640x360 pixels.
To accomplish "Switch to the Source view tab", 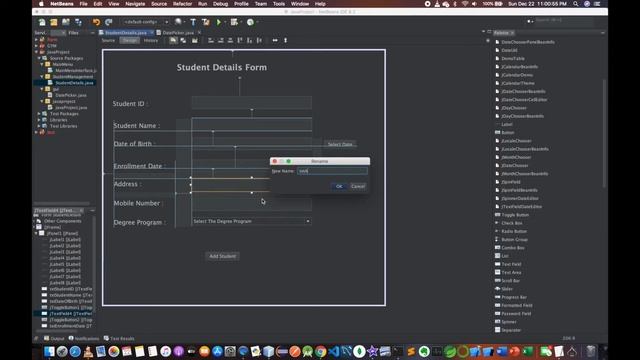I will pyautogui.click(x=108, y=40).
